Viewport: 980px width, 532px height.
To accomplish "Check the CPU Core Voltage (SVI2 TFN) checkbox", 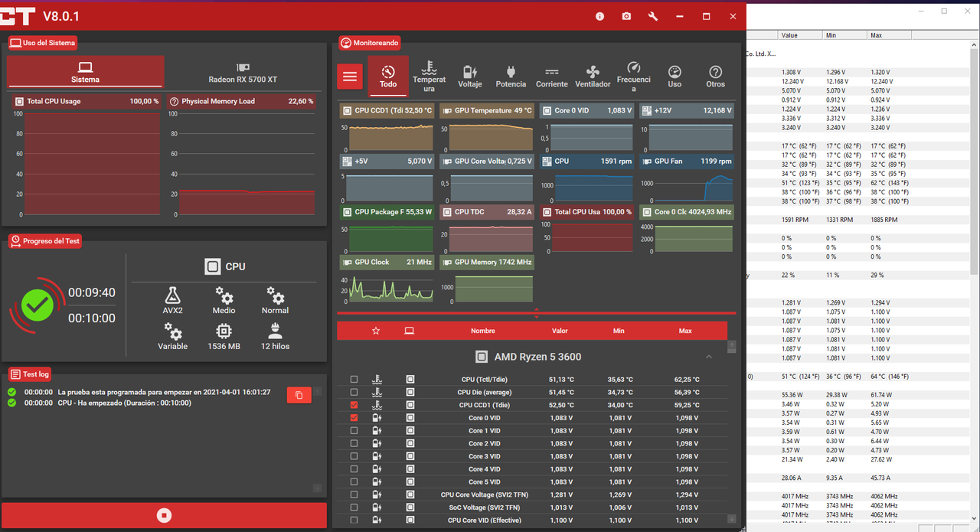I will click(354, 494).
